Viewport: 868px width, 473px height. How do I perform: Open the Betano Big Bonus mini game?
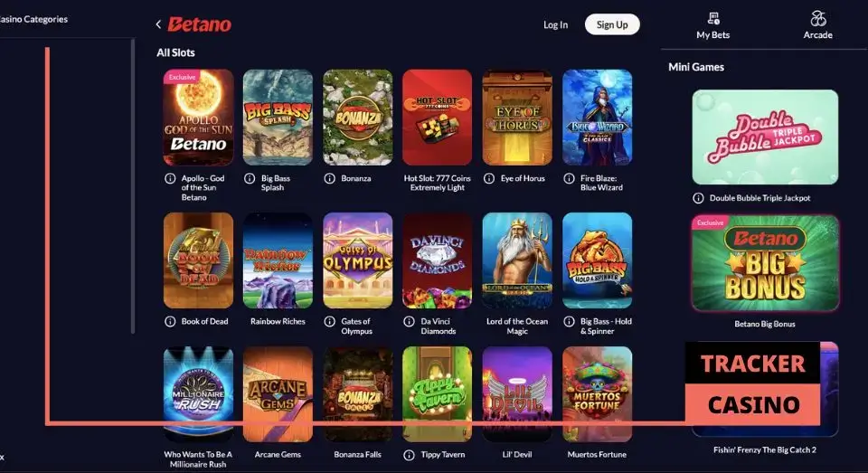pyautogui.click(x=765, y=263)
